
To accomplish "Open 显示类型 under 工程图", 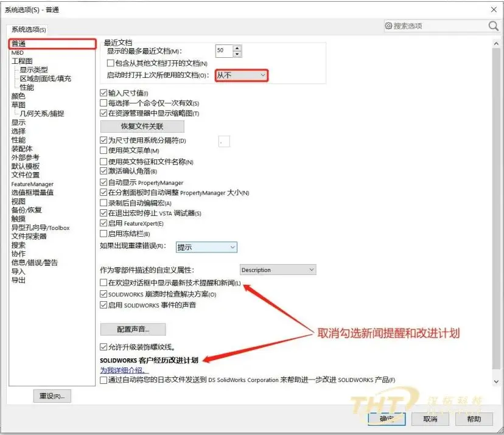I will tap(33, 70).
